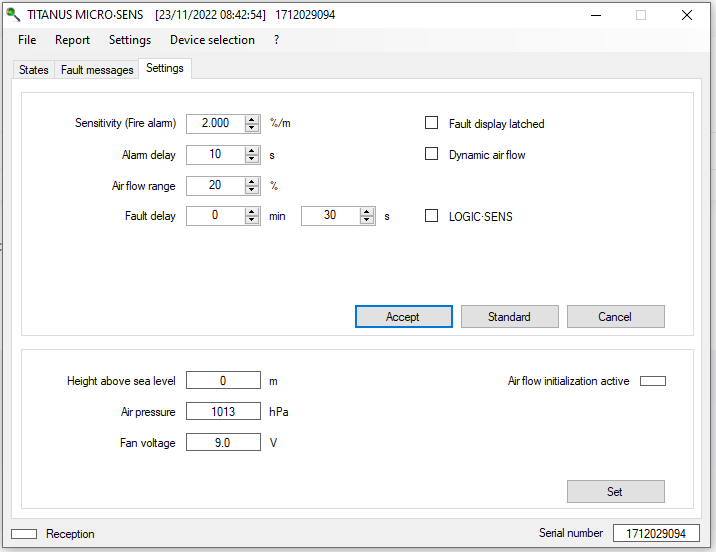Select the Settings tab
This screenshot has width=716, height=552.
[x=165, y=68]
